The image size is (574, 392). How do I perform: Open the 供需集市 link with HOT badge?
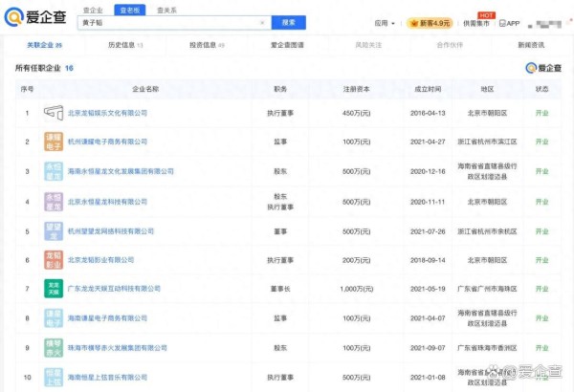(x=476, y=23)
